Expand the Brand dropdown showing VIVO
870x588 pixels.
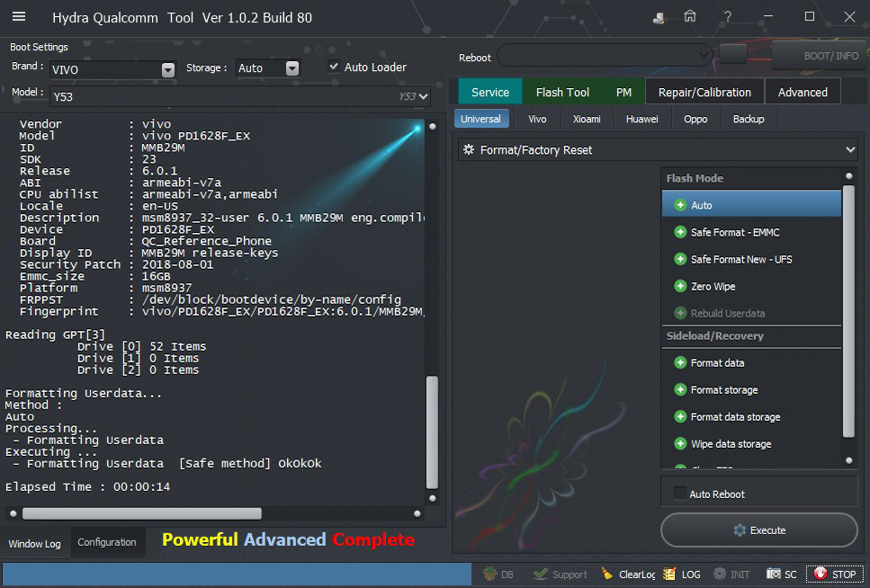click(168, 69)
